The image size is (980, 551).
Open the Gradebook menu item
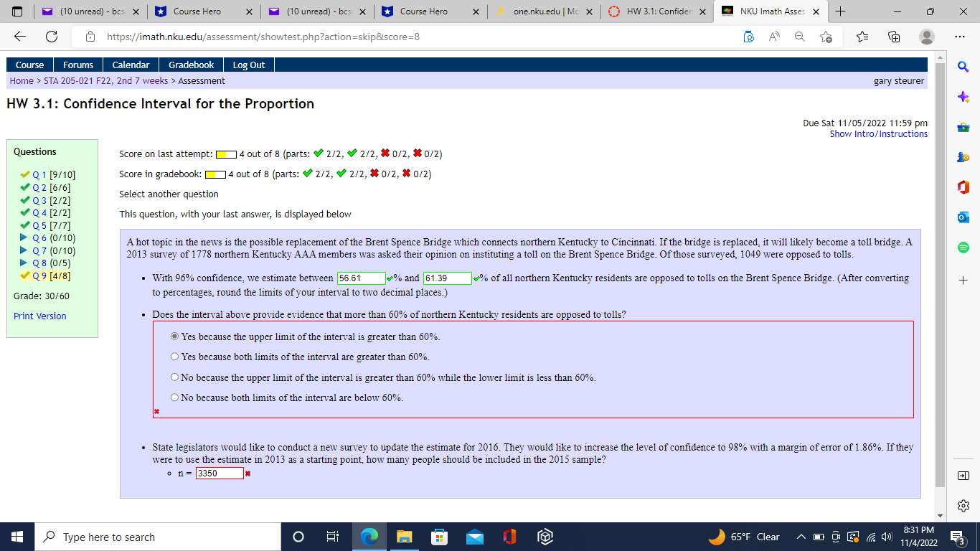pos(191,64)
